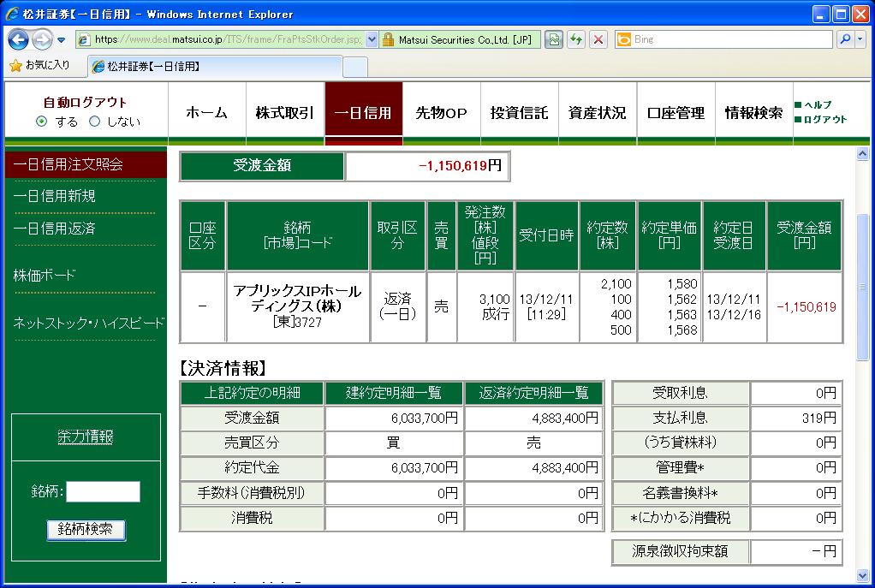Click the ログアウト link

[824, 119]
